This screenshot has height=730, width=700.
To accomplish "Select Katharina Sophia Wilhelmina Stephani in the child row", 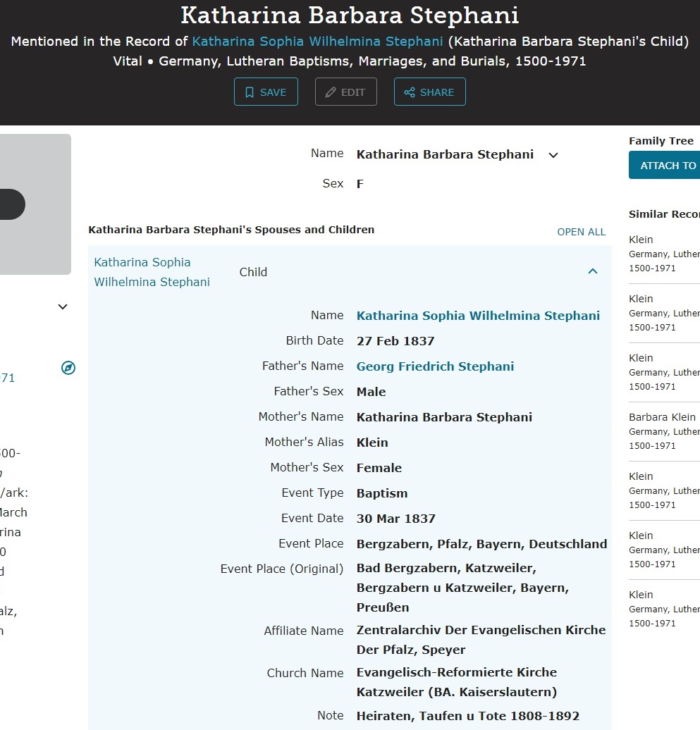I will (x=152, y=272).
